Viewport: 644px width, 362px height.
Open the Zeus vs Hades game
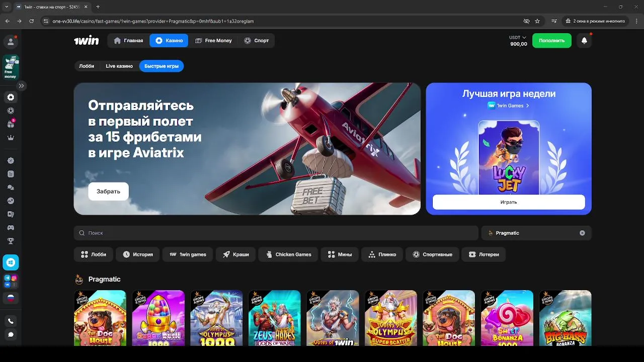click(274, 318)
